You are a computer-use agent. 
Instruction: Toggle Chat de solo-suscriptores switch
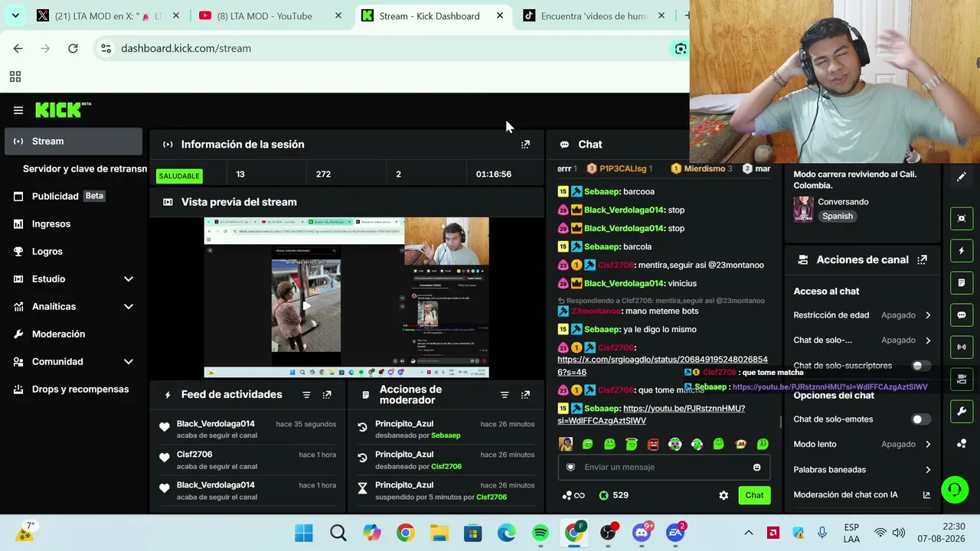coord(921,366)
